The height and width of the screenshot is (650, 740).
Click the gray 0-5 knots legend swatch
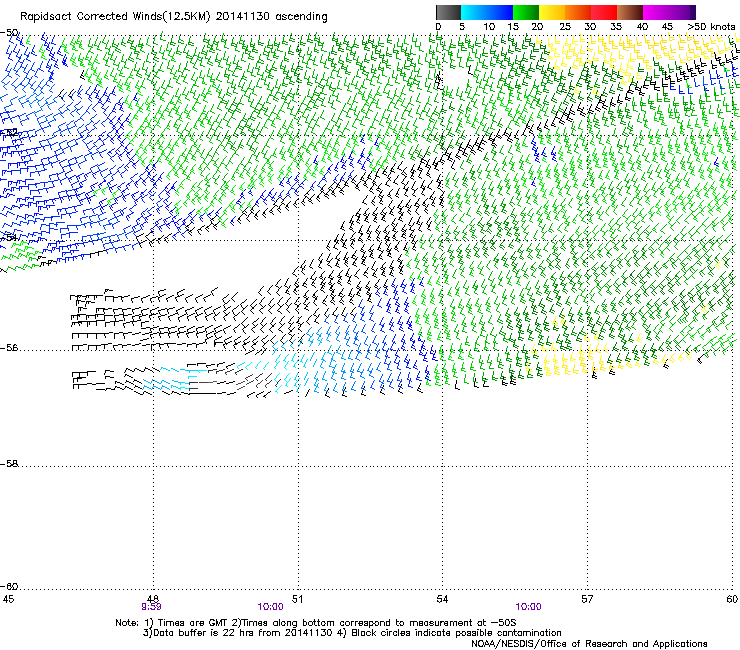coord(448,12)
